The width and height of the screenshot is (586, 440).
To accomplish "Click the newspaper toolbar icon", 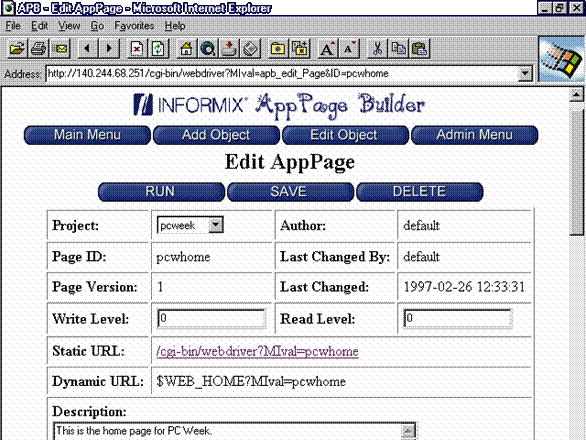I will [251, 49].
